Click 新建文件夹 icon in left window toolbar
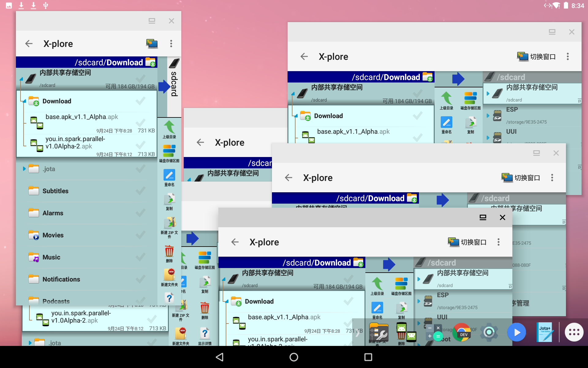 click(x=169, y=275)
